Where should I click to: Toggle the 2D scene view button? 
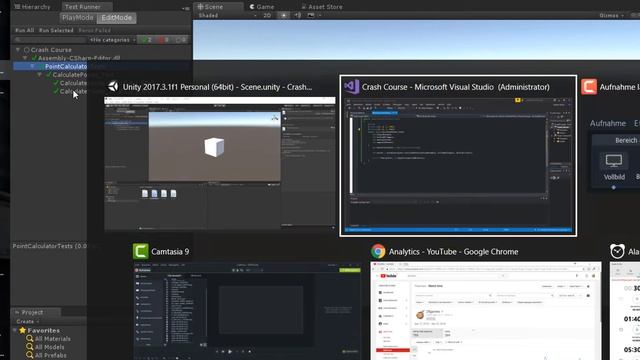(x=267, y=16)
